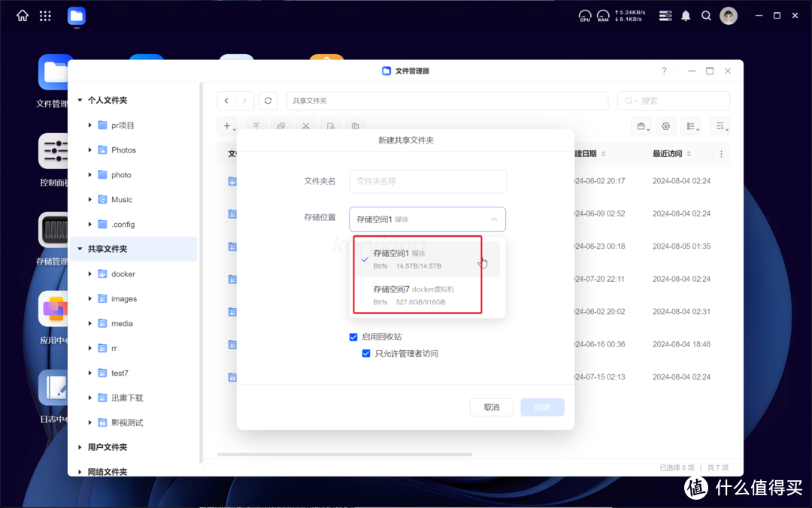Click the cut (scissors) toolbar icon
The height and width of the screenshot is (508, 812).
tap(306, 125)
